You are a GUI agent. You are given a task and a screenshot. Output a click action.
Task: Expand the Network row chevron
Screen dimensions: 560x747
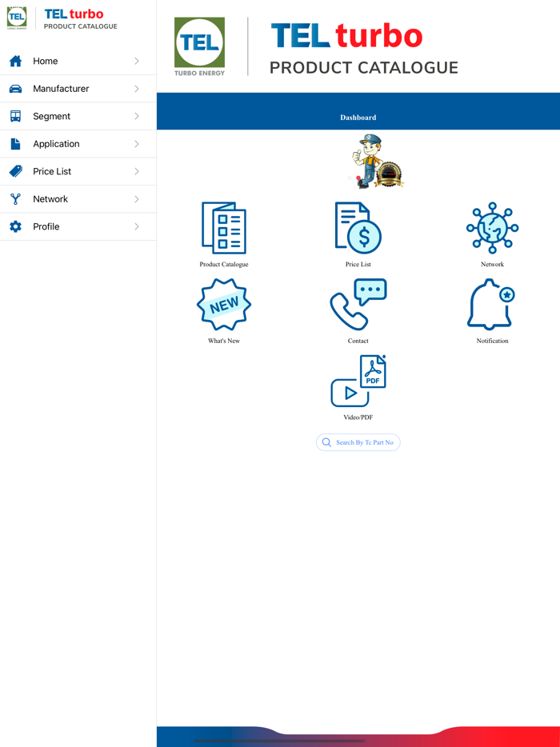[x=137, y=199]
